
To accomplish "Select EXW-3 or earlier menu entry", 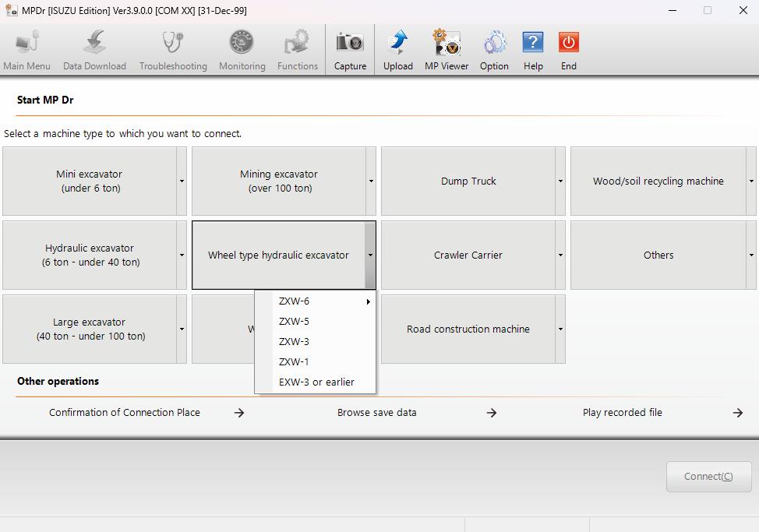I will pyautogui.click(x=315, y=382).
